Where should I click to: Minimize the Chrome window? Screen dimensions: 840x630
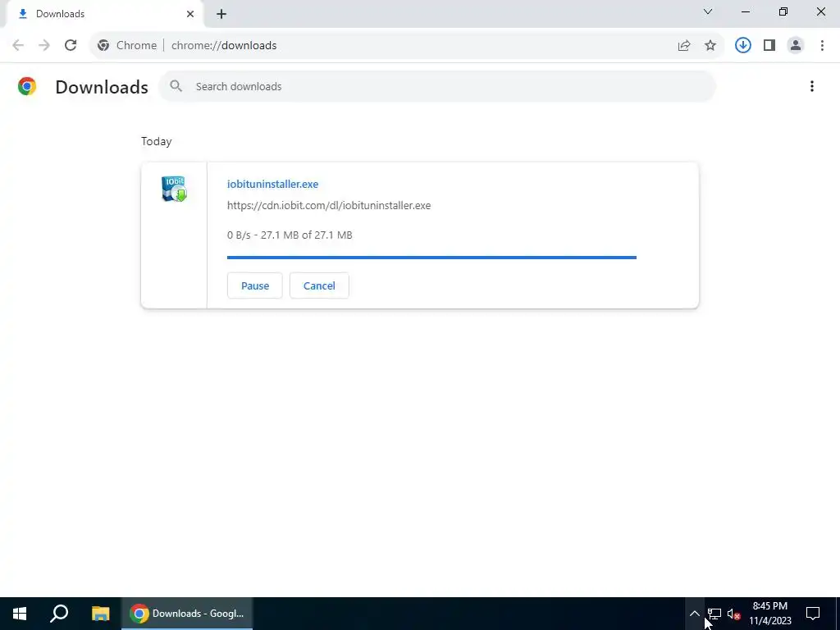(x=746, y=11)
